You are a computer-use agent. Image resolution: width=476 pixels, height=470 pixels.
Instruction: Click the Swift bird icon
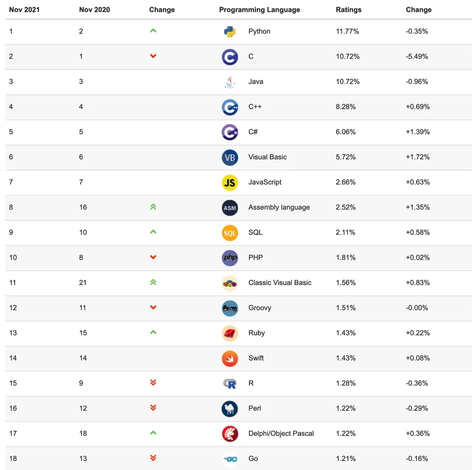pos(230,359)
